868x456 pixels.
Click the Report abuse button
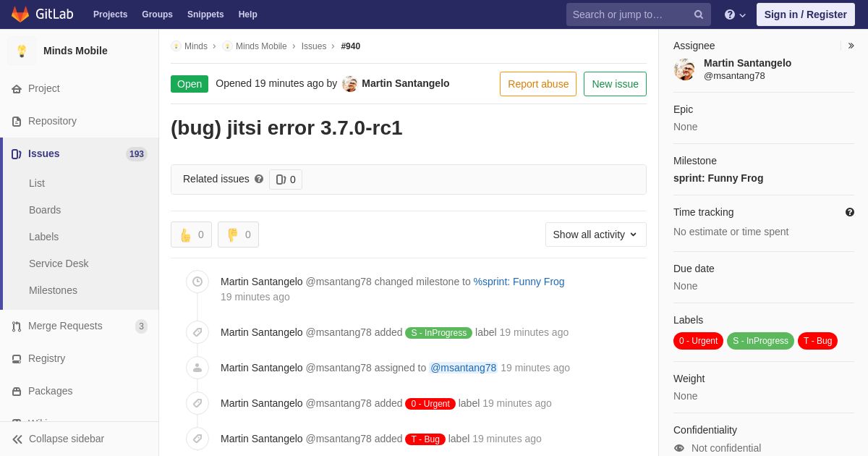coord(538,84)
